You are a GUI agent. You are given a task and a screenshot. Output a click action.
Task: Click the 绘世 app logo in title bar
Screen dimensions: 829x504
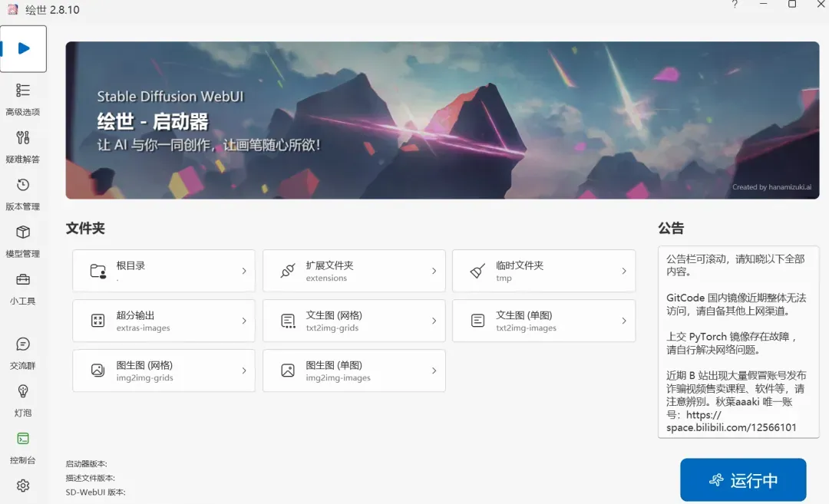point(13,9)
